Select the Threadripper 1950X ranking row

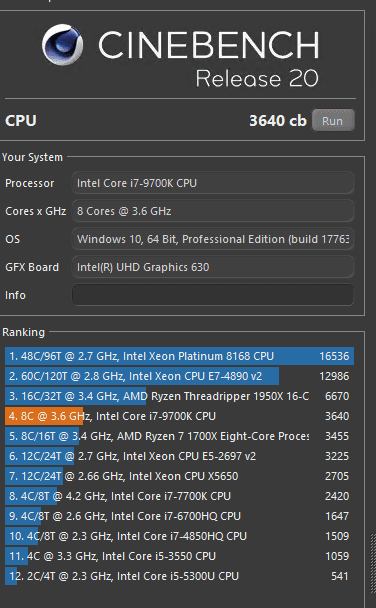(179, 396)
